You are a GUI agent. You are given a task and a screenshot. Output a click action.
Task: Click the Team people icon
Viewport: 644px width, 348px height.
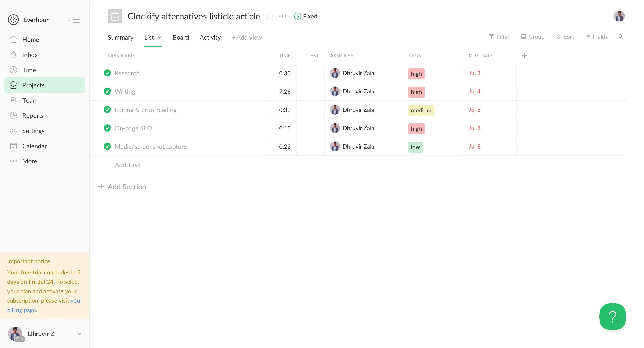[x=13, y=100]
